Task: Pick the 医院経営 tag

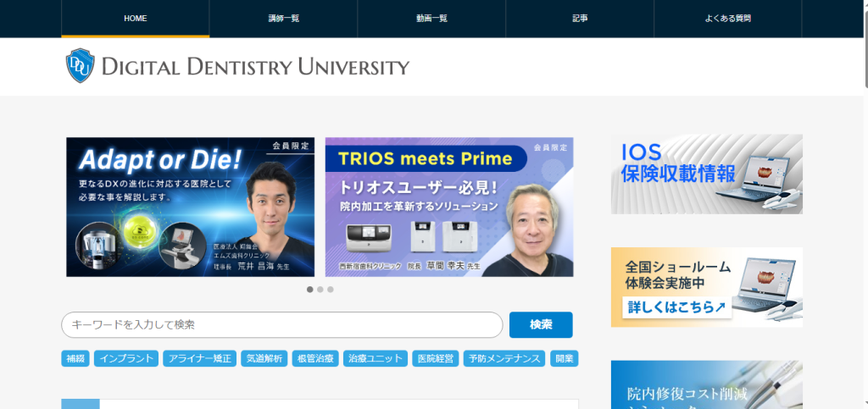Action: pos(436,358)
